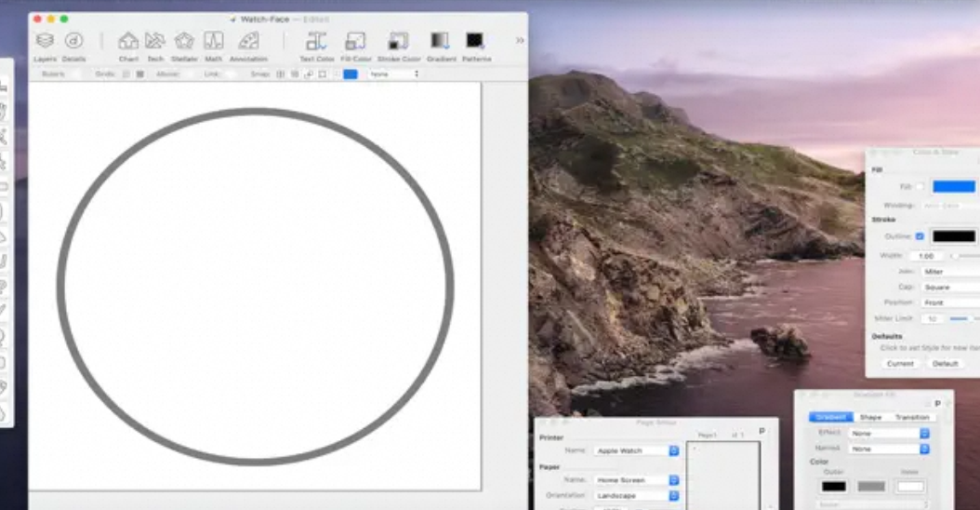
Task: Open the Chart tools icon
Action: pyautogui.click(x=128, y=41)
